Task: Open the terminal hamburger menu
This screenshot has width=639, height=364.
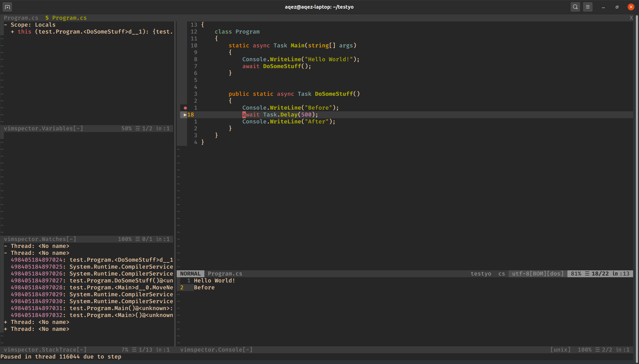Action: click(x=588, y=7)
